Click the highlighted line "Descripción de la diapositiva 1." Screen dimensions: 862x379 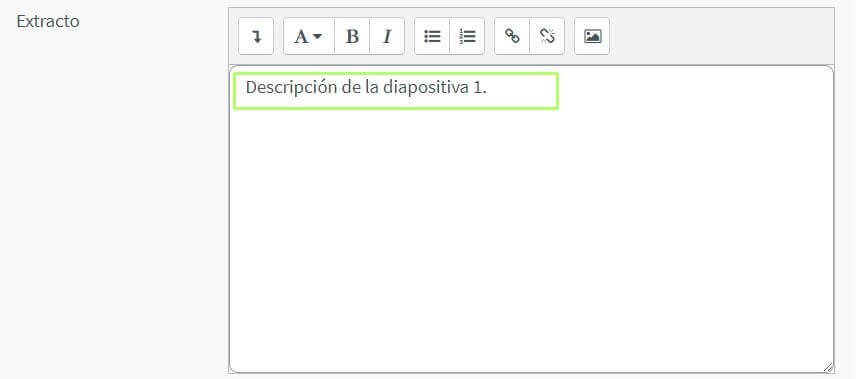pyautogui.click(x=396, y=91)
